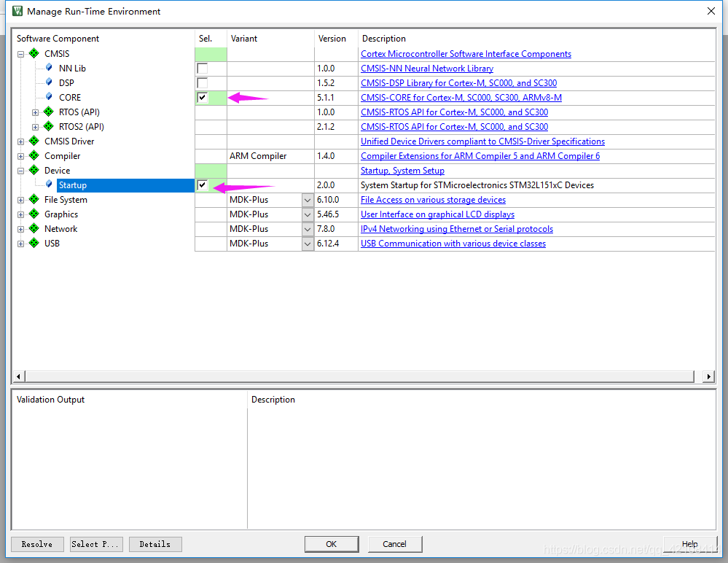Click the horizontal scrollbar track
Screen dimensions: 728x563
tap(360, 376)
